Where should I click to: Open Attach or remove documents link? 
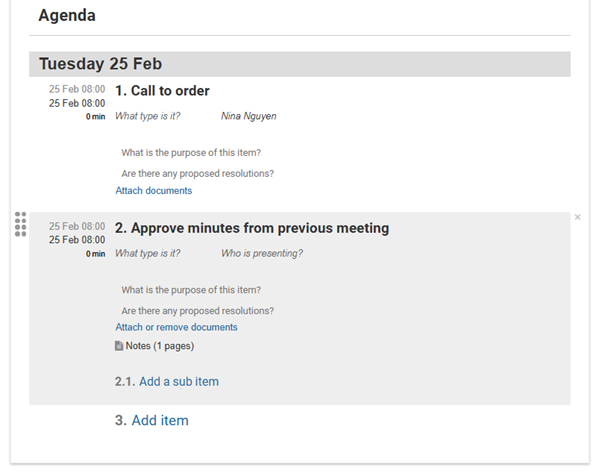click(176, 327)
